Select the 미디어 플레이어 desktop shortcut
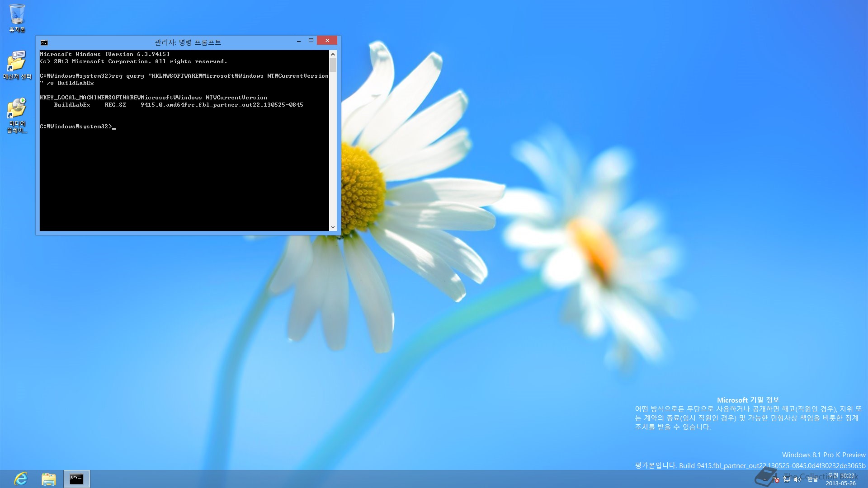 (x=17, y=116)
